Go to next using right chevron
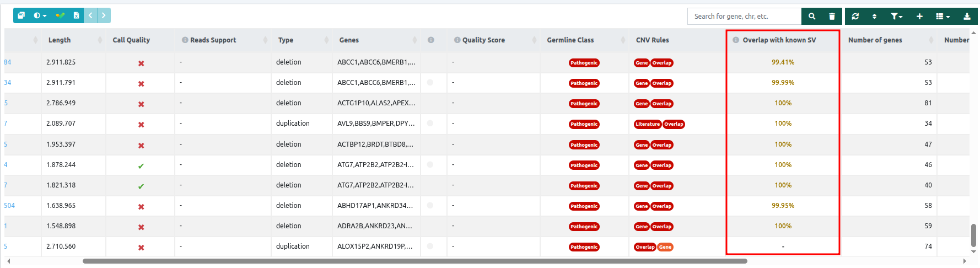 104,15
